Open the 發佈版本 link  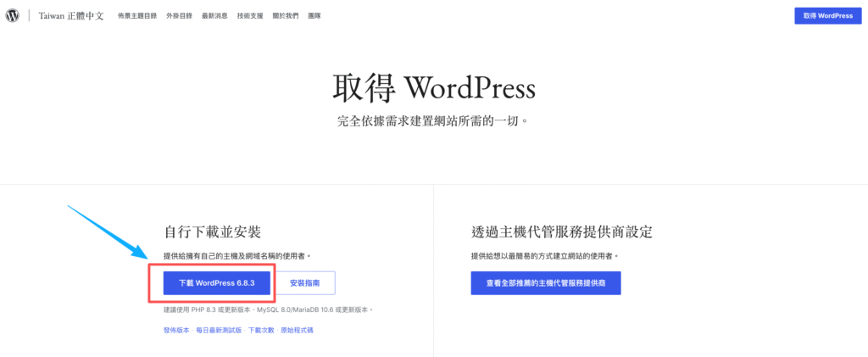(176, 329)
